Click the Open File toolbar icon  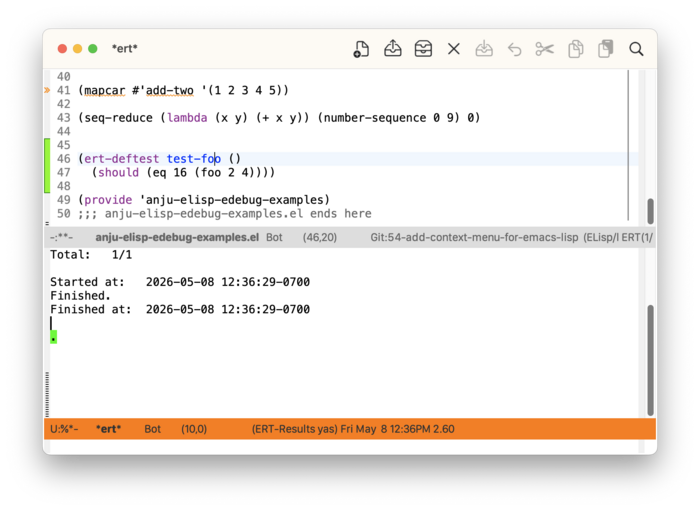tap(392, 48)
